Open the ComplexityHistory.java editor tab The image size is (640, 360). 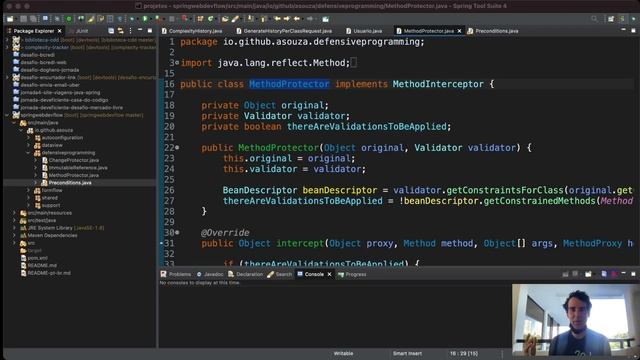[192, 31]
